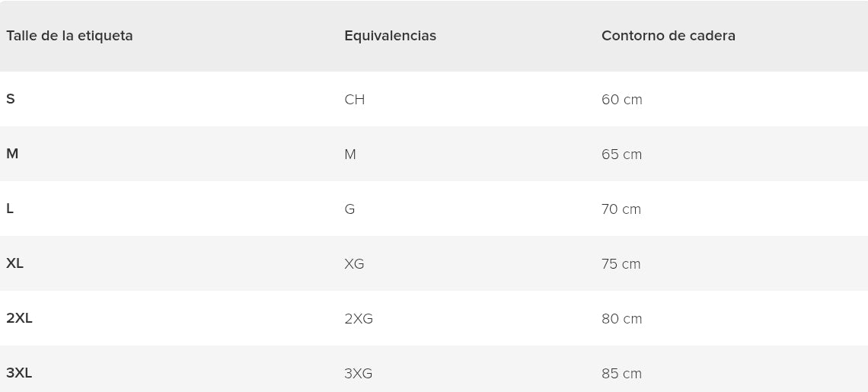Click the 'Talle de la etiqueta' column header

(x=69, y=36)
